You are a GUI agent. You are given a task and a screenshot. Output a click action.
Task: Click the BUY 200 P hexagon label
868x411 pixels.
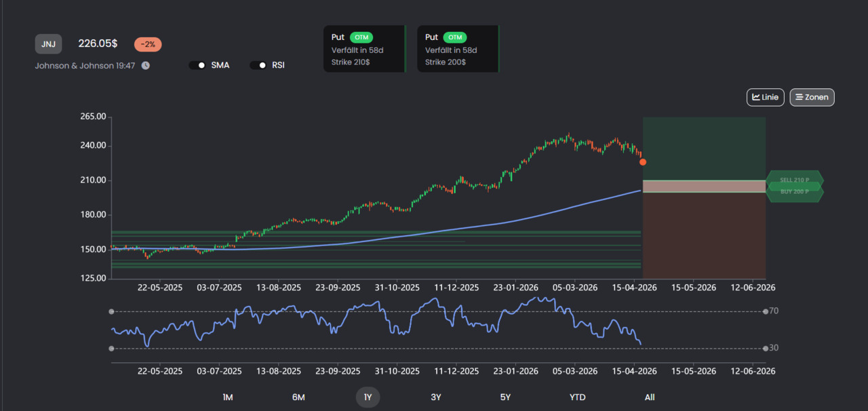(x=795, y=191)
